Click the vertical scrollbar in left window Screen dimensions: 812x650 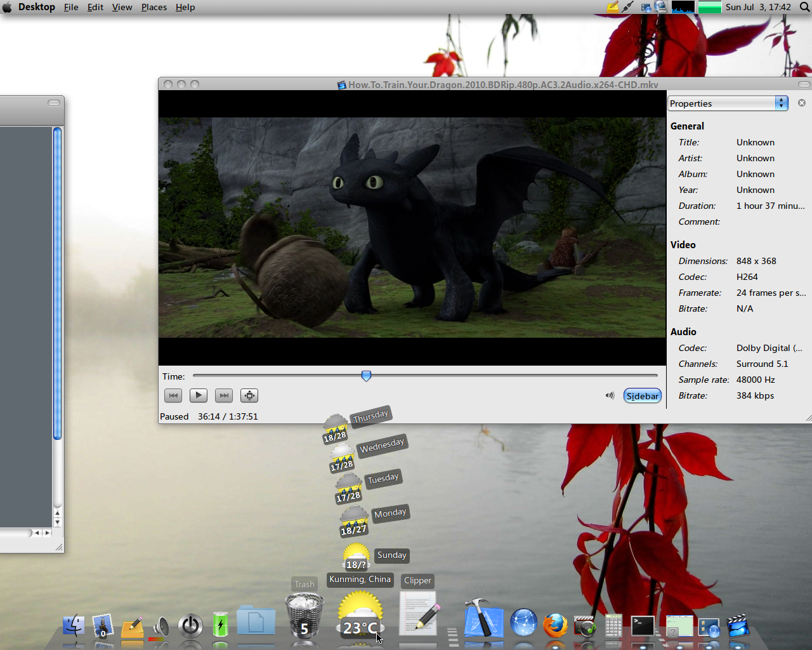tap(57, 283)
